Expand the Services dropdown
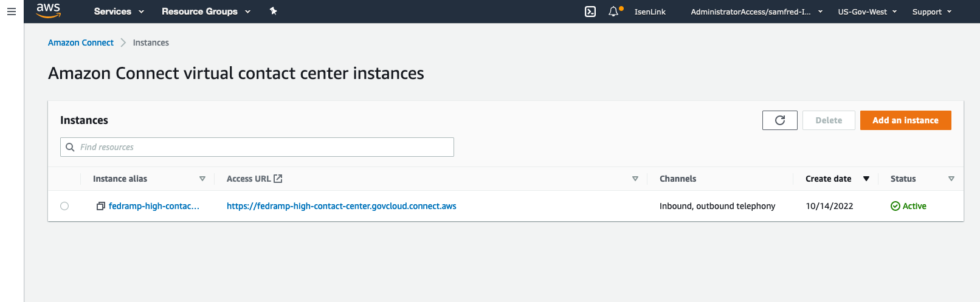The image size is (980, 302). tap(119, 12)
